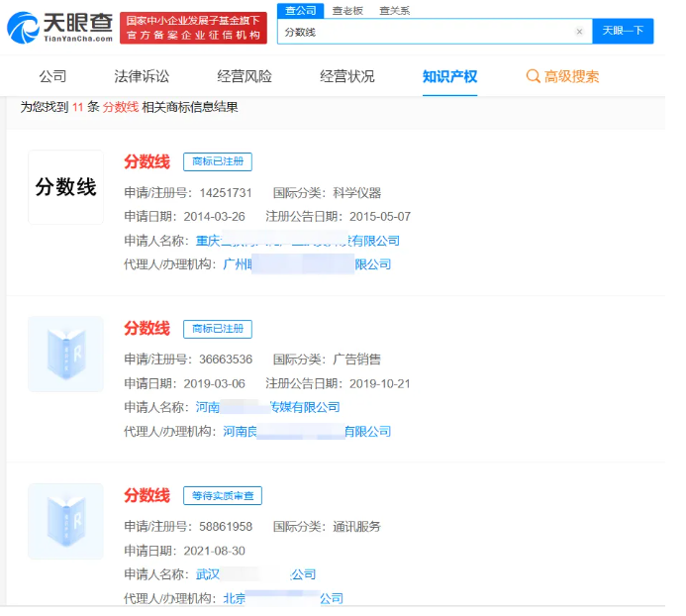
Task: Click the 广告销售 classification text
Action: pos(357,359)
